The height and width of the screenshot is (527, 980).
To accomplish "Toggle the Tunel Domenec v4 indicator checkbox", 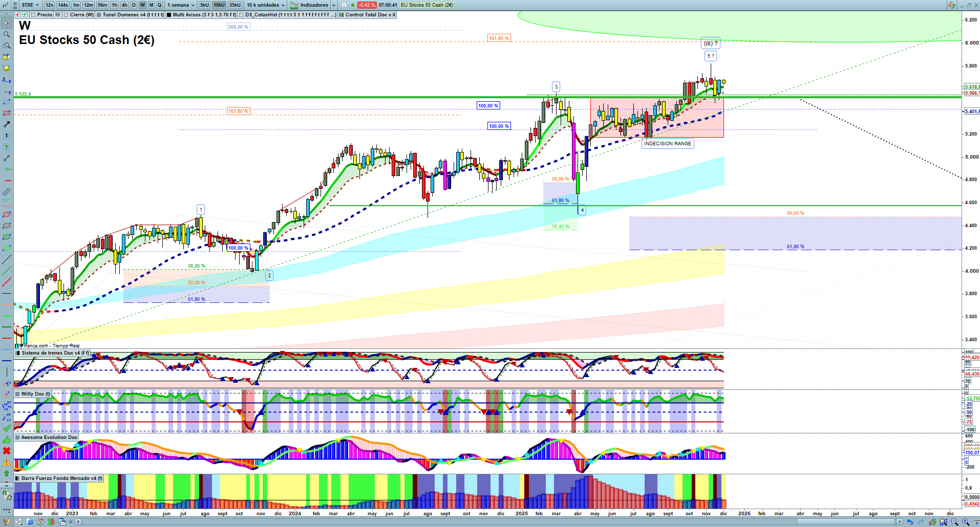I will (x=99, y=15).
